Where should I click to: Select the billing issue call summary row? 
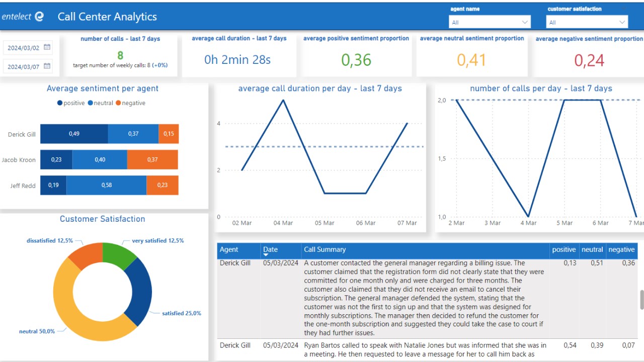pos(427,299)
